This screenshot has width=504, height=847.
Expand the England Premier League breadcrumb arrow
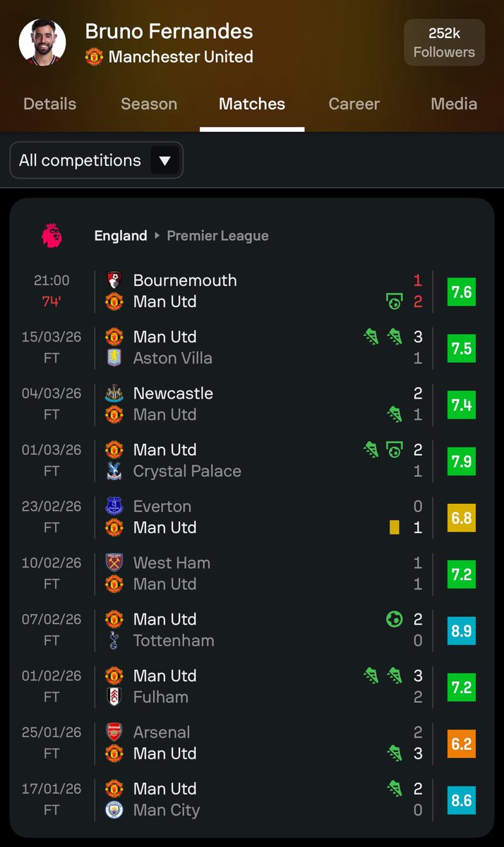pyautogui.click(x=157, y=236)
